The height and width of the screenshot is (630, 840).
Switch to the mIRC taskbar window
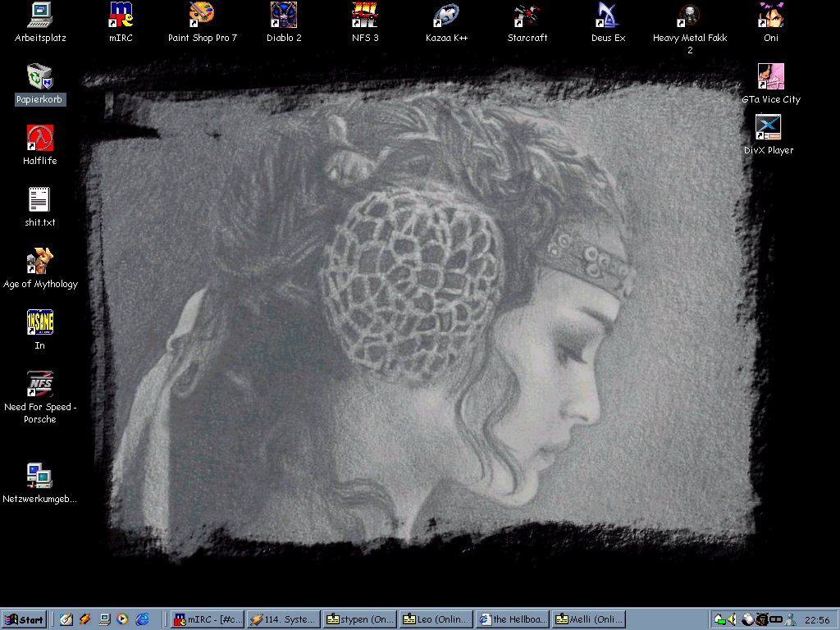click(208, 620)
